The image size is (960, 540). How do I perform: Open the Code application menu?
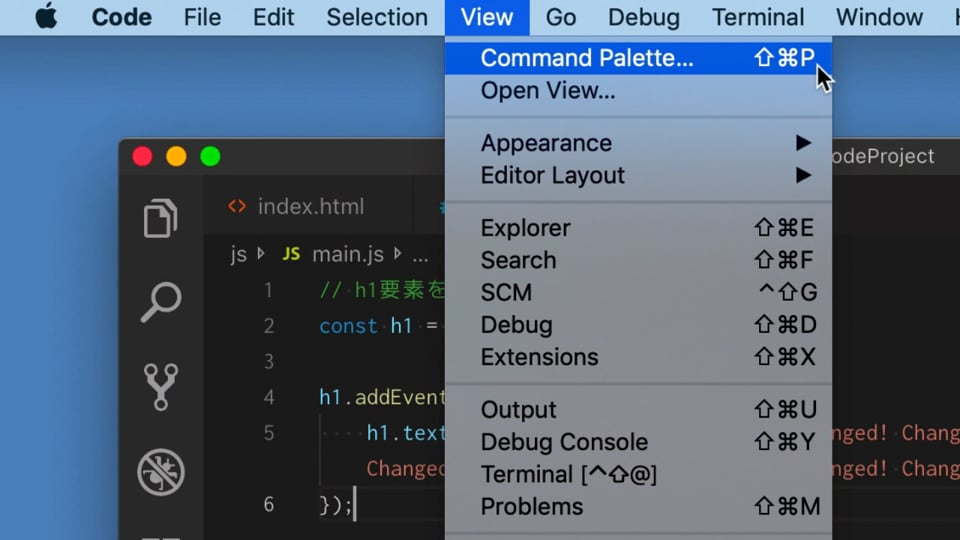pos(121,17)
